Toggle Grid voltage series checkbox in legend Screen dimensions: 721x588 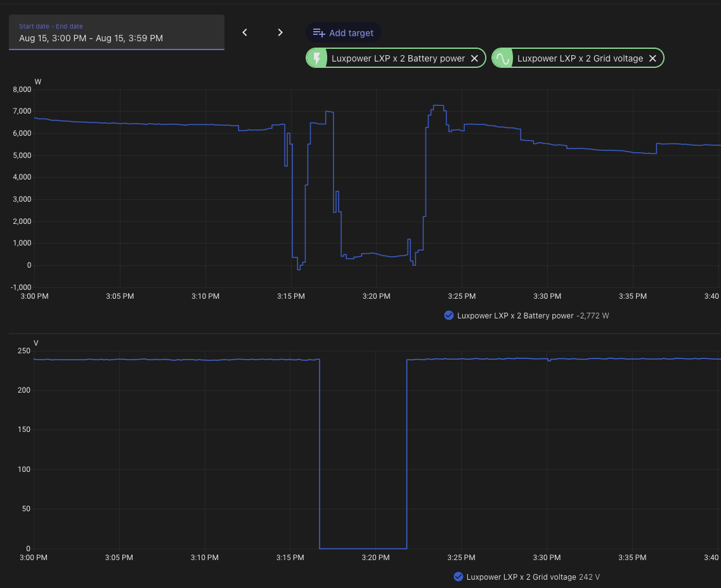[458, 577]
